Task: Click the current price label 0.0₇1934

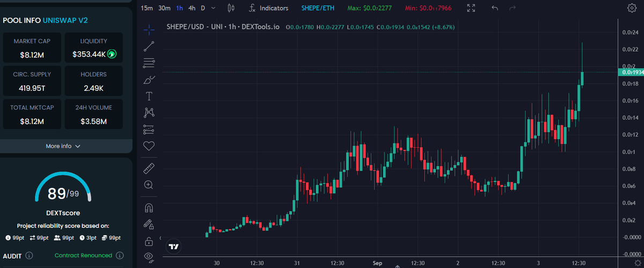Action: tap(632, 72)
